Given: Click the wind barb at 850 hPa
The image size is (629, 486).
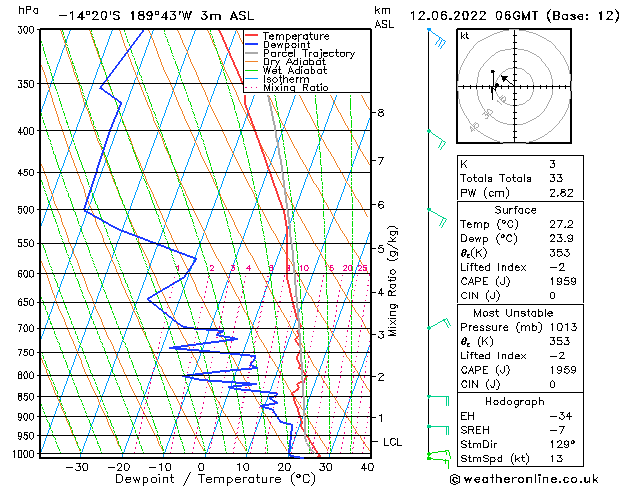Looking at the screenshot, I should click(x=438, y=401).
